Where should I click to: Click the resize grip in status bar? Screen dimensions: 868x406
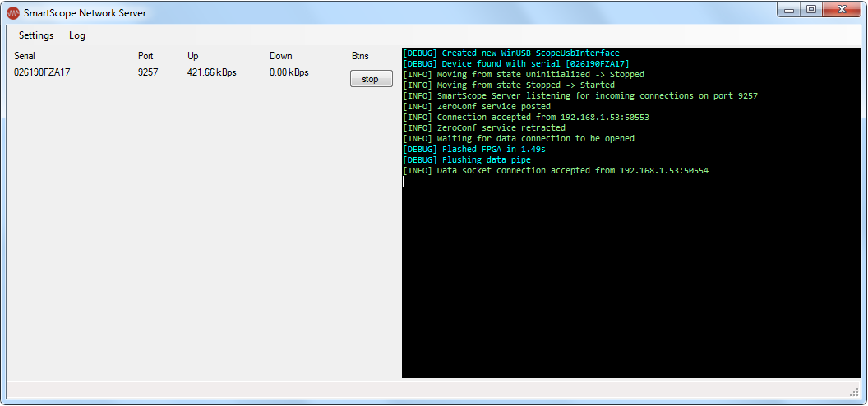[x=854, y=391]
